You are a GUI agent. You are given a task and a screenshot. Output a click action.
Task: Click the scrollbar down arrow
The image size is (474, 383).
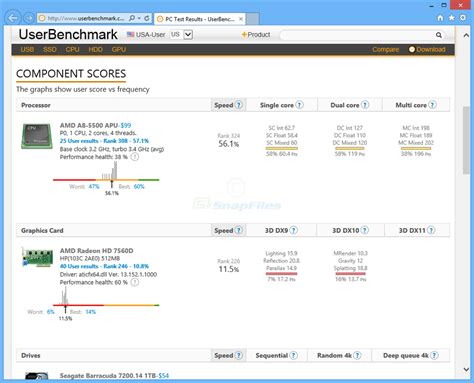[x=466, y=369]
